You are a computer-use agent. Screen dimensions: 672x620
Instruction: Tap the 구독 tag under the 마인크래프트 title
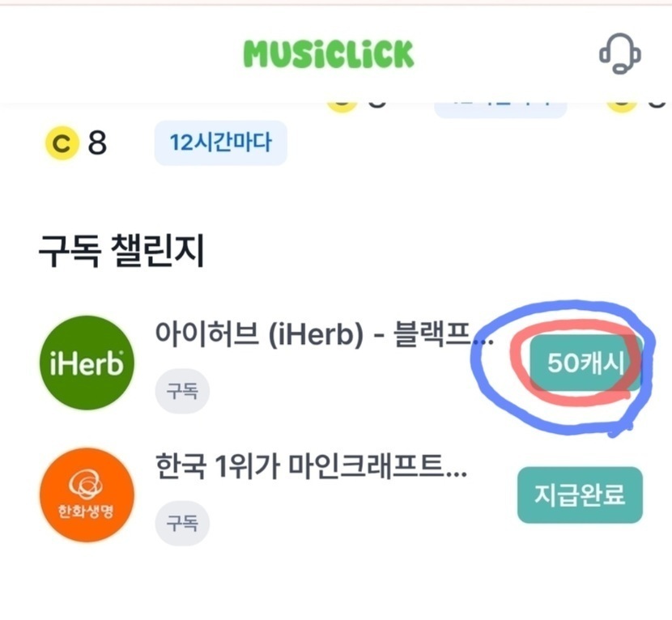click(182, 523)
